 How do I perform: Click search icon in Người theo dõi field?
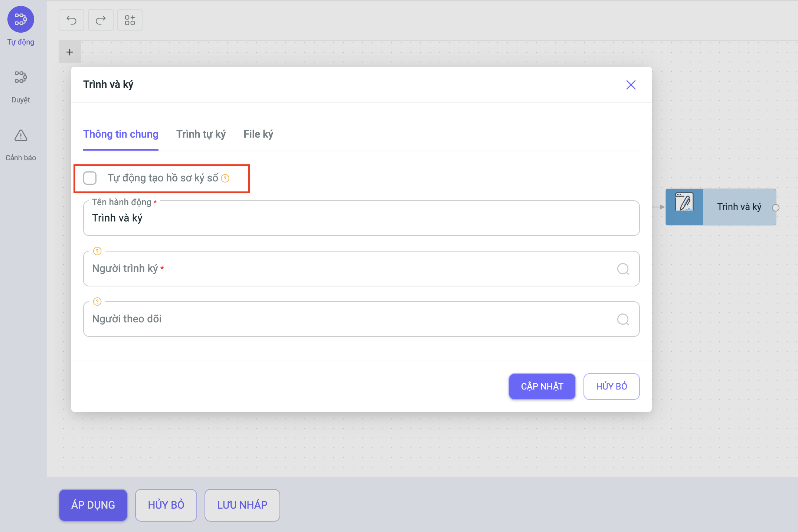623,319
